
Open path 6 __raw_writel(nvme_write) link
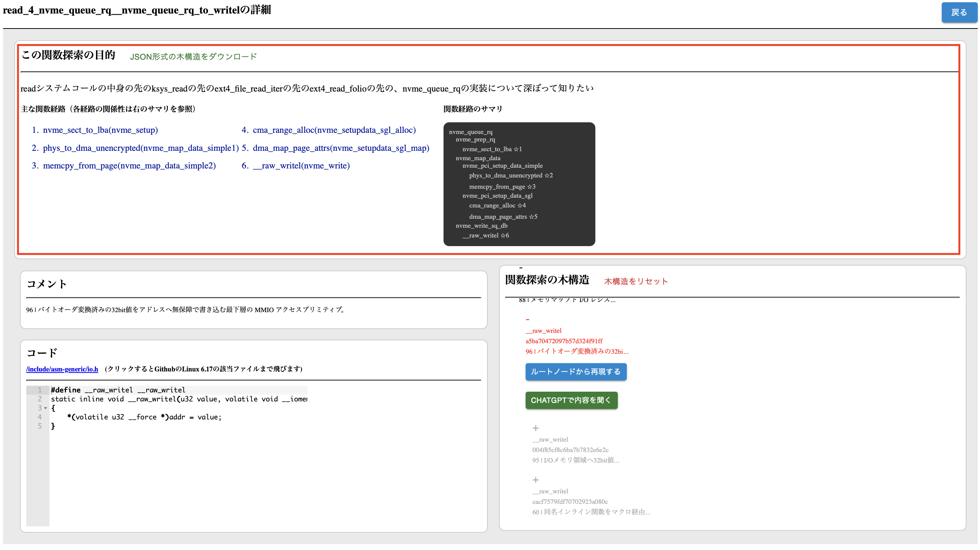tap(301, 165)
